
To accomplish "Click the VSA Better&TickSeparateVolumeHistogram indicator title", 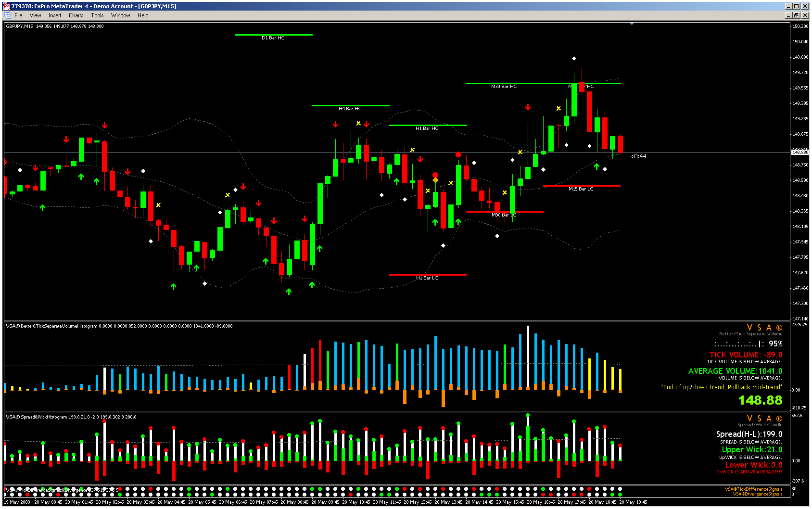I will pyautogui.click(x=119, y=326).
